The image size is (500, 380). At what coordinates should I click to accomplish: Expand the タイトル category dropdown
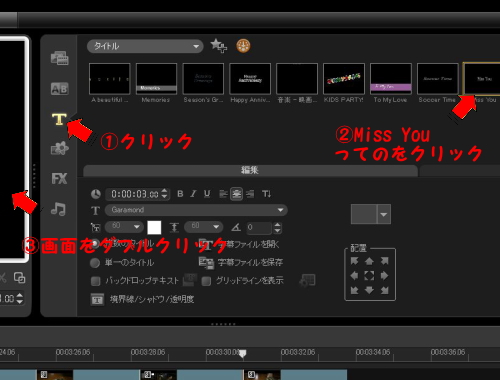[x=145, y=46]
